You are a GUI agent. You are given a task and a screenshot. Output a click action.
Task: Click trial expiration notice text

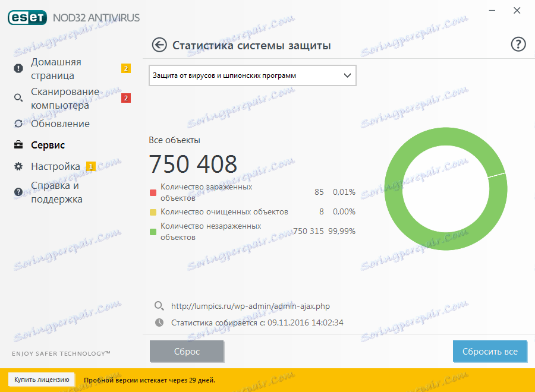point(149,380)
